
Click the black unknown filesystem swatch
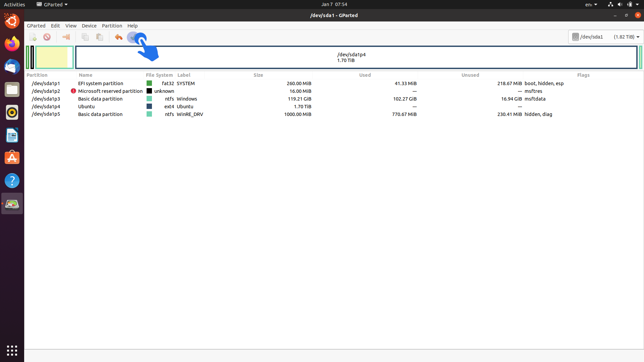(149, 91)
